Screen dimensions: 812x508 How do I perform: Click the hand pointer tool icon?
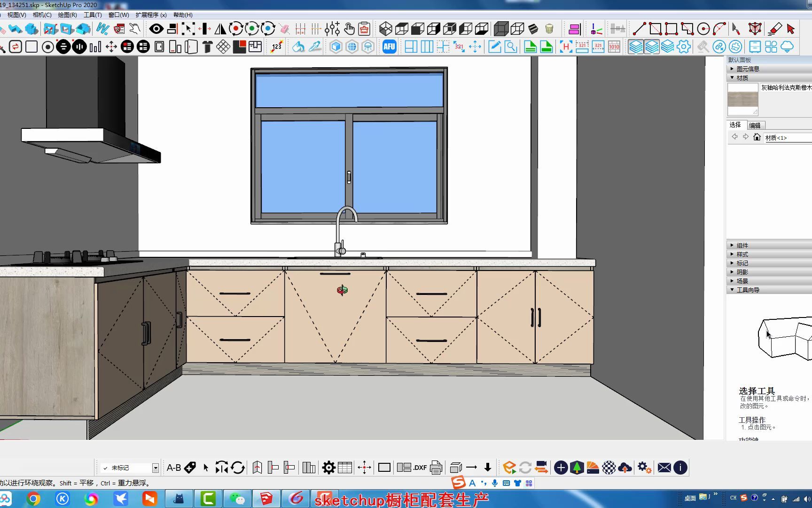[x=349, y=29]
